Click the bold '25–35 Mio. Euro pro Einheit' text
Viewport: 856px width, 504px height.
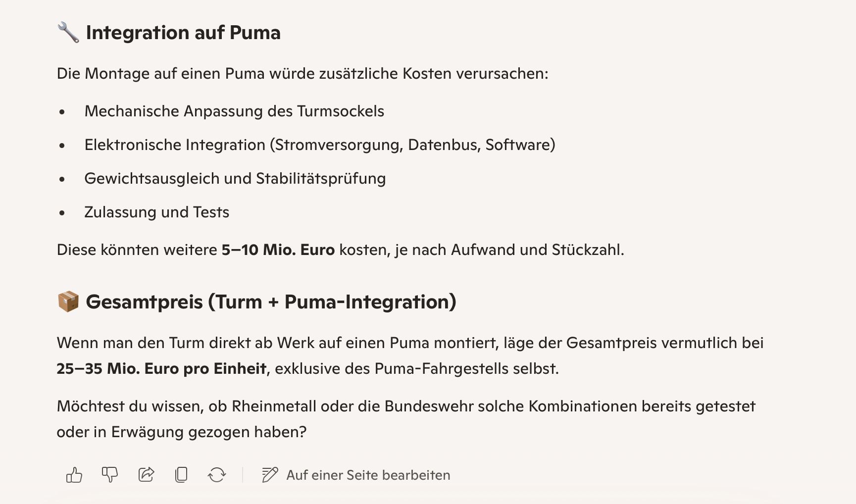[x=161, y=369]
